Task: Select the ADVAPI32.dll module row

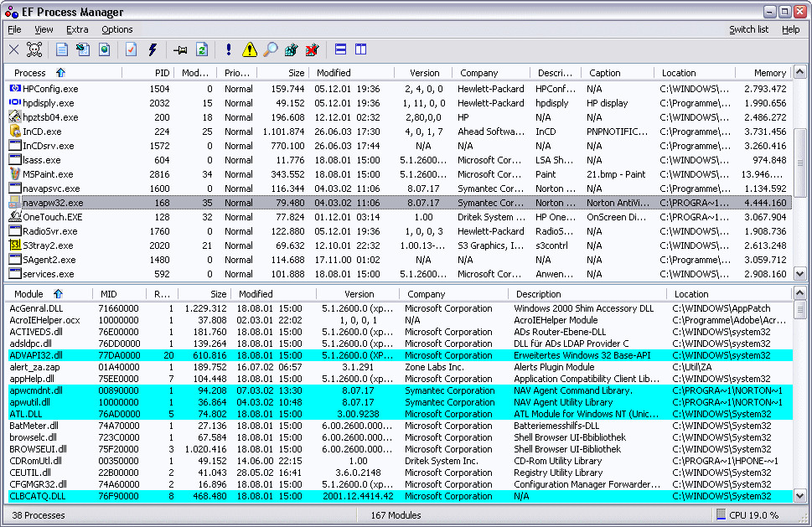Action: click(399, 355)
